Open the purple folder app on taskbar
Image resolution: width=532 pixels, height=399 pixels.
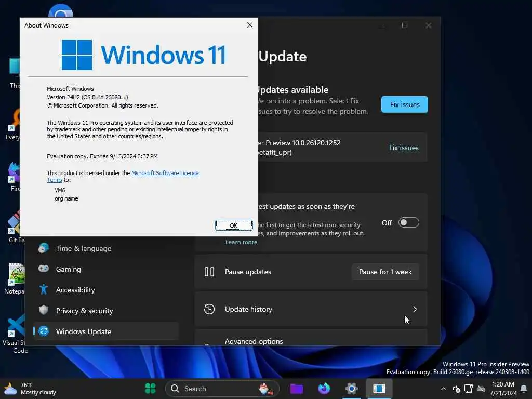pos(297,389)
